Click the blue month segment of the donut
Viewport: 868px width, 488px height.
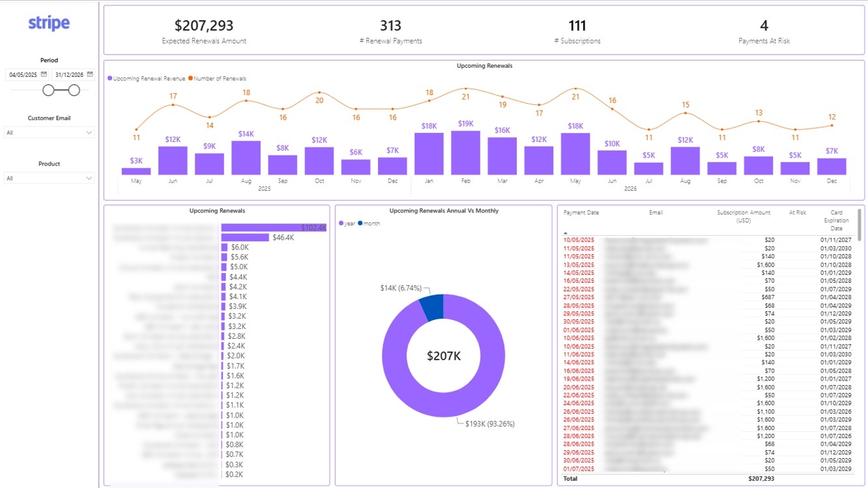pos(431,308)
